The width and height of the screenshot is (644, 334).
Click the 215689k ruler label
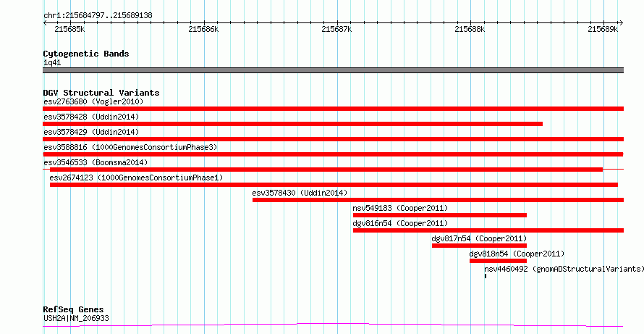[603, 30]
